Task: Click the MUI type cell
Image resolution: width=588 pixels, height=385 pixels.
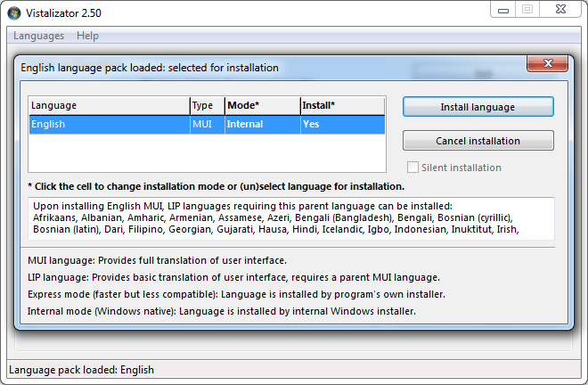Action: tap(206, 125)
